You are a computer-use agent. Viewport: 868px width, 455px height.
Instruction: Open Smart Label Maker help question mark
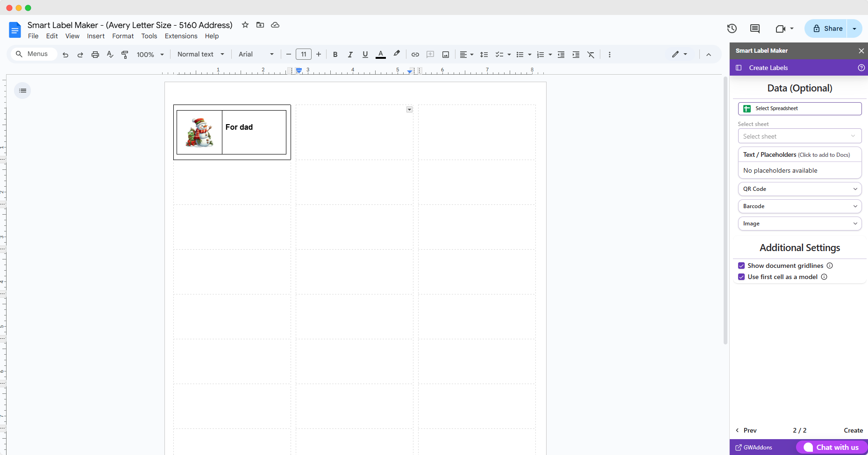click(x=861, y=68)
